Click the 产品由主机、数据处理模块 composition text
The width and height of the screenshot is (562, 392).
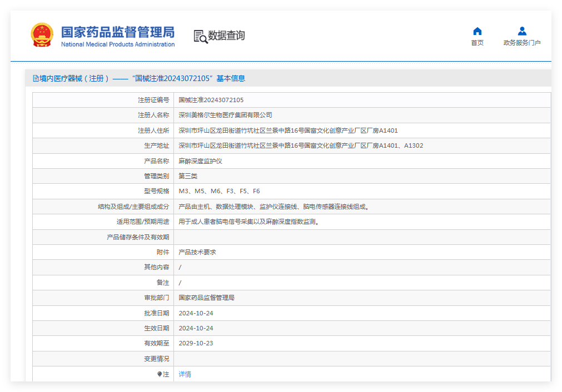point(275,207)
